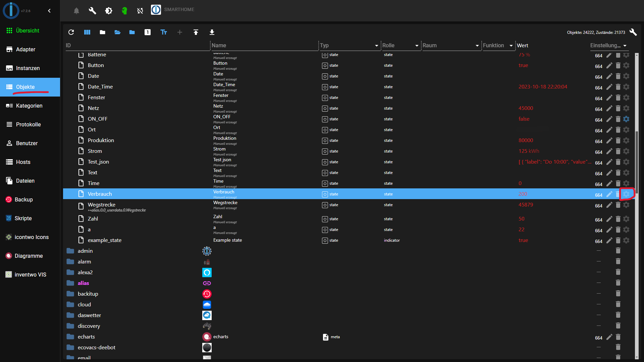Click the Name filter input field
Screen dimensions: 644x362
point(265,45)
